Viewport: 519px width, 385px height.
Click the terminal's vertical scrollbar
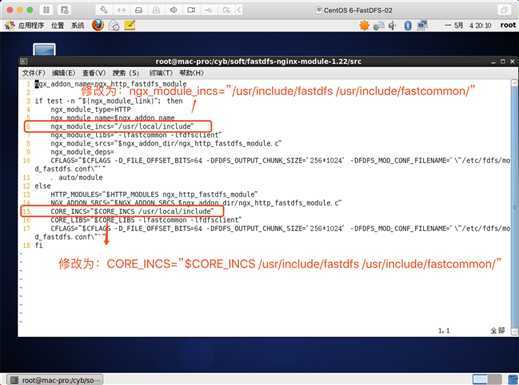pyautogui.click(x=514, y=207)
